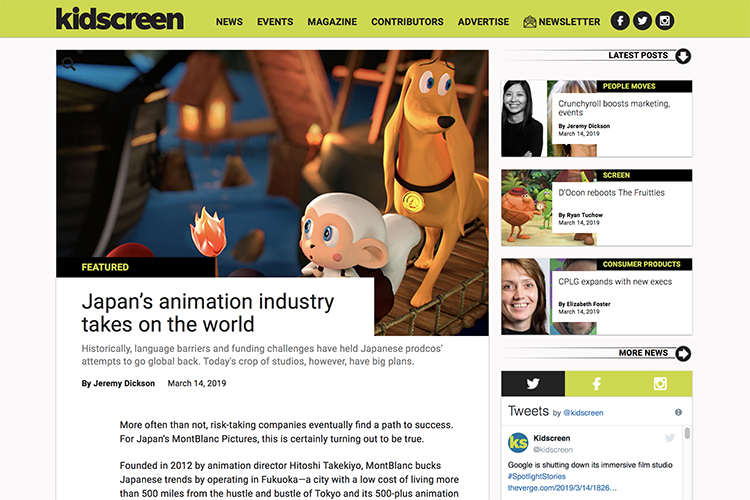Switch to the Twitter feed tab
Image resolution: width=750 pixels, height=500 pixels.
[533, 383]
